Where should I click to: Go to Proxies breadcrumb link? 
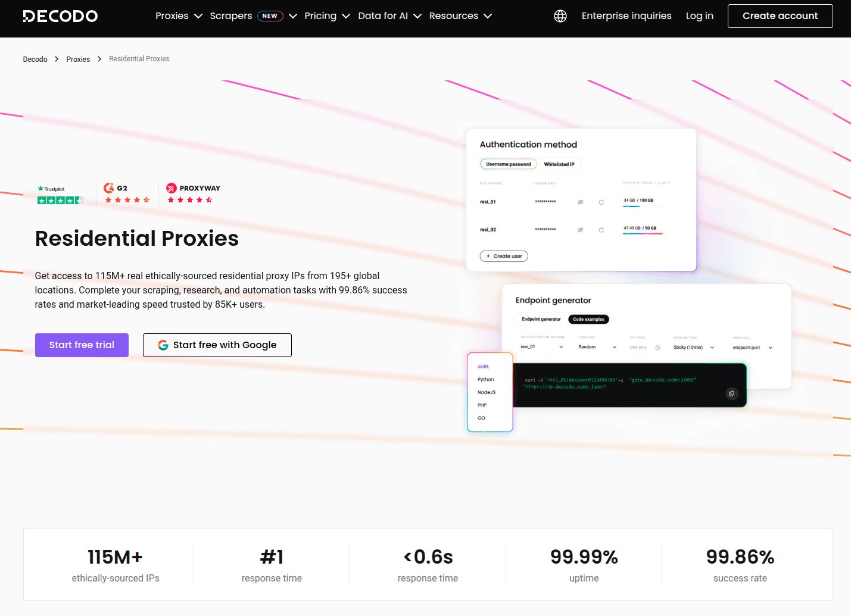pos(78,59)
